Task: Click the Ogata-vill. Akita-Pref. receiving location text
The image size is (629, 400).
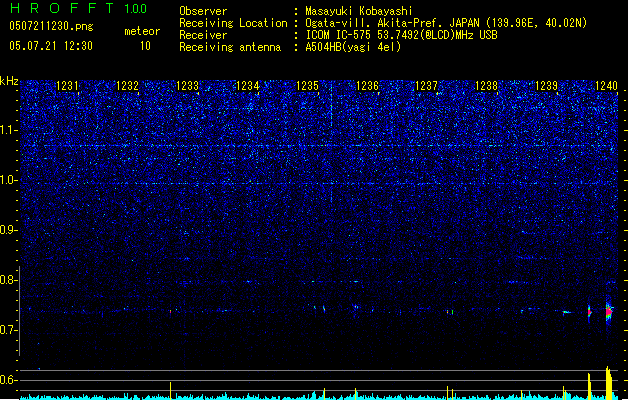Action: click(446, 23)
